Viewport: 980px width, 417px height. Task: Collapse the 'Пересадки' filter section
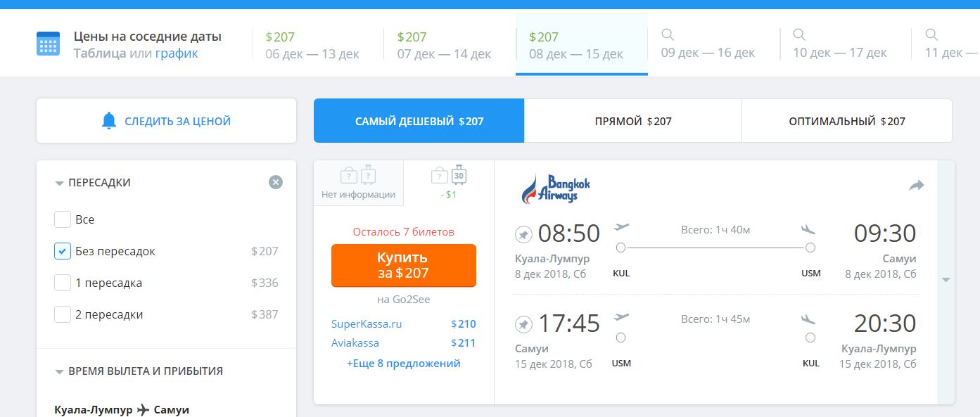(x=60, y=183)
